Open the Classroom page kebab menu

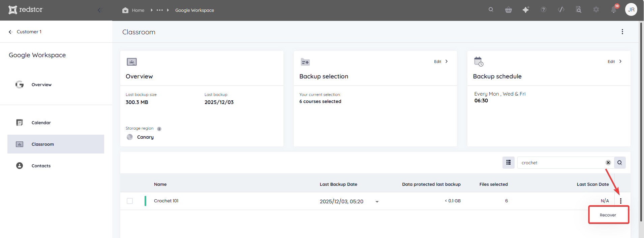pyautogui.click(x=622, y=32)
